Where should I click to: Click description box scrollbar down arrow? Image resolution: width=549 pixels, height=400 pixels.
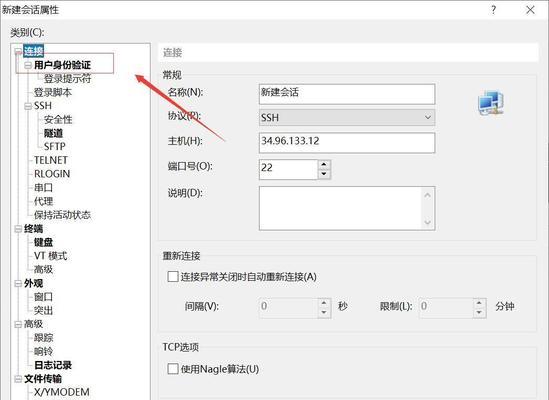pos(428,222)
